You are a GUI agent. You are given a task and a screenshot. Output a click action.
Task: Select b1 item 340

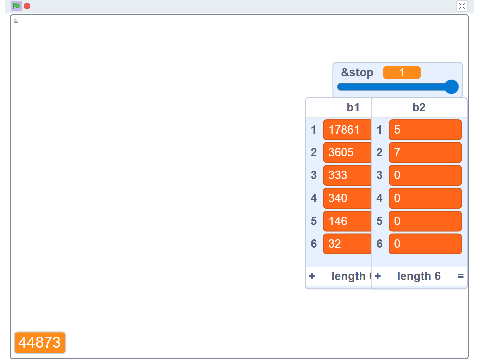coord(347,198)
